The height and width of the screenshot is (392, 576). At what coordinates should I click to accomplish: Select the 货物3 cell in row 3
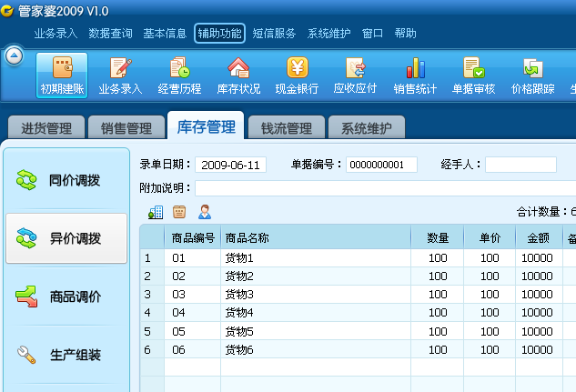pos(316,295)
